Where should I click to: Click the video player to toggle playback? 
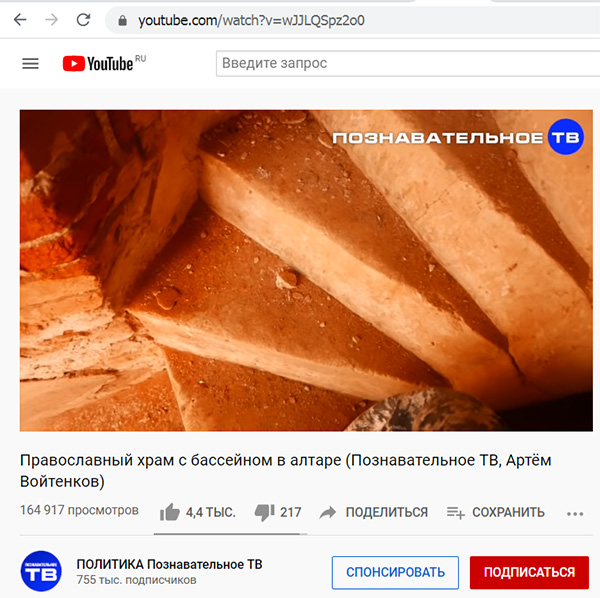(306, 270)
